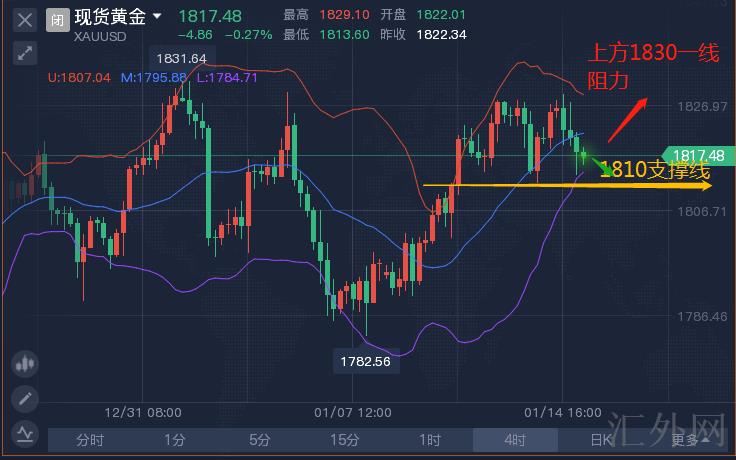Expand the 更多 timeframes menu
Screen dimensions: 736x460
pos(687,439)
